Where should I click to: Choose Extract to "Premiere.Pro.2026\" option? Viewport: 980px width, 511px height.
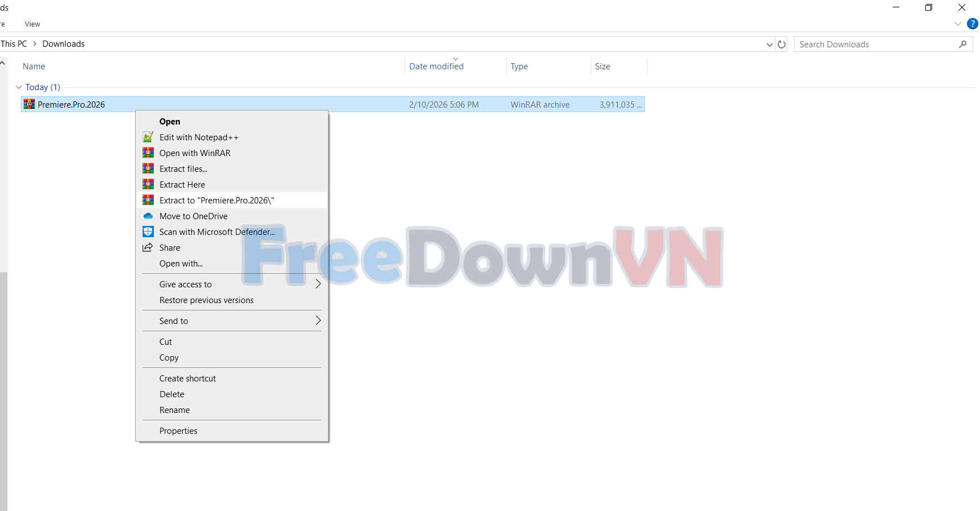coord(216,200)
